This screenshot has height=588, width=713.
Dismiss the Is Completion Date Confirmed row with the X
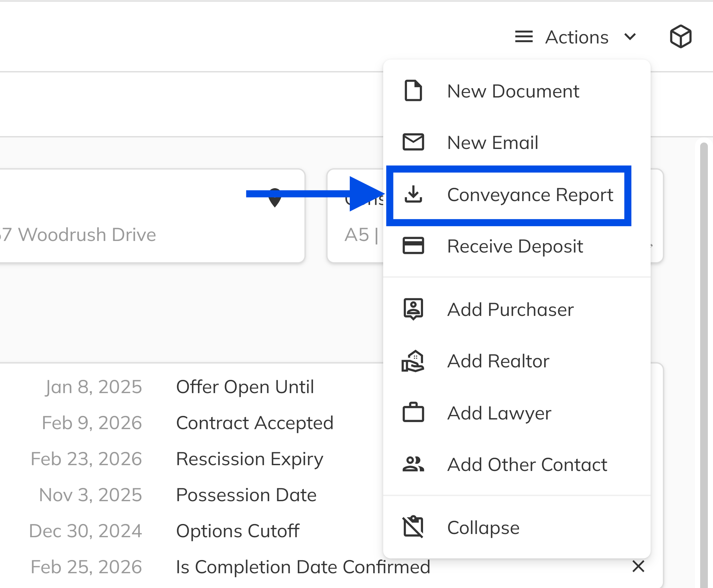pyautogui.click(x=638, y=566)
